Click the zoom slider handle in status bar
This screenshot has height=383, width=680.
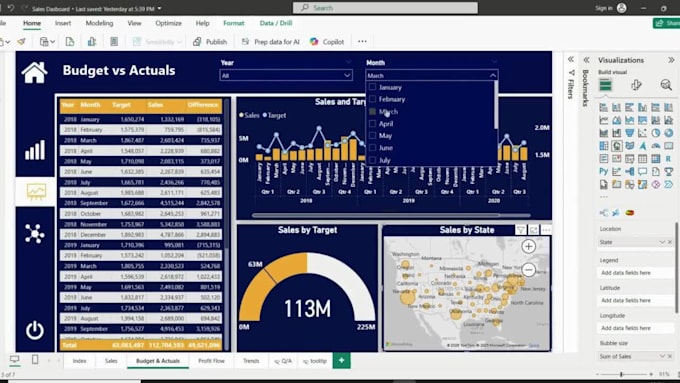621,374
